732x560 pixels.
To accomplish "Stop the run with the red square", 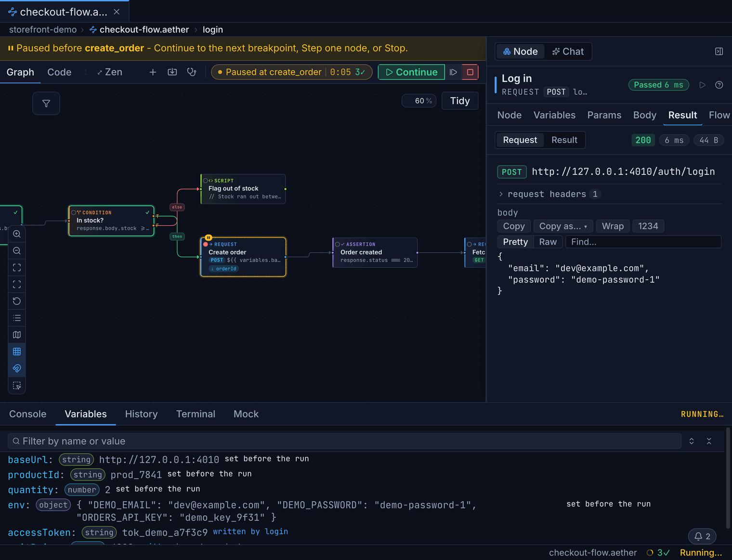I will pyautogui.click(x=470, y=72).
